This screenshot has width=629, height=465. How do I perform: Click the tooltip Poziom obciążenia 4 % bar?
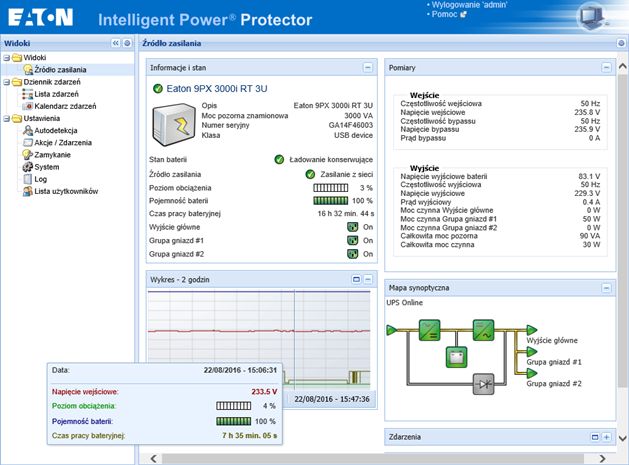[x=233, y=406]
